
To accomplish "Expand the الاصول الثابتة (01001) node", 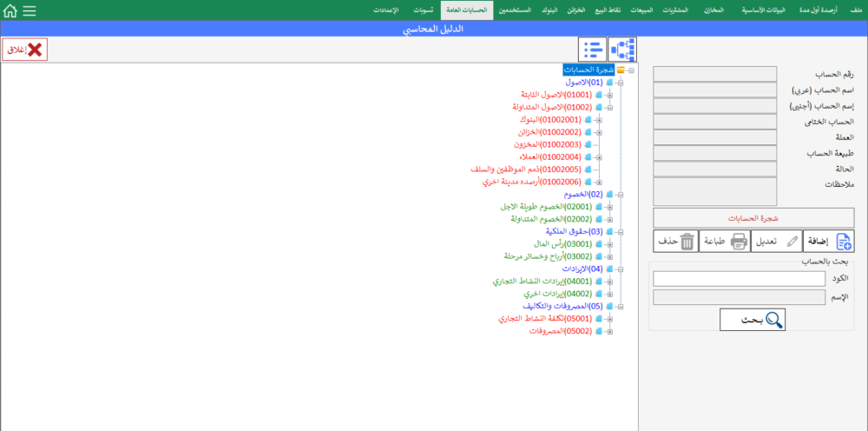I will click(x=609, y=95).
